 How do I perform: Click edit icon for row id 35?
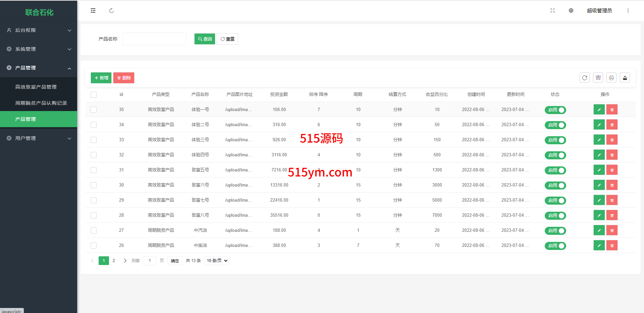tap(599, 110)
